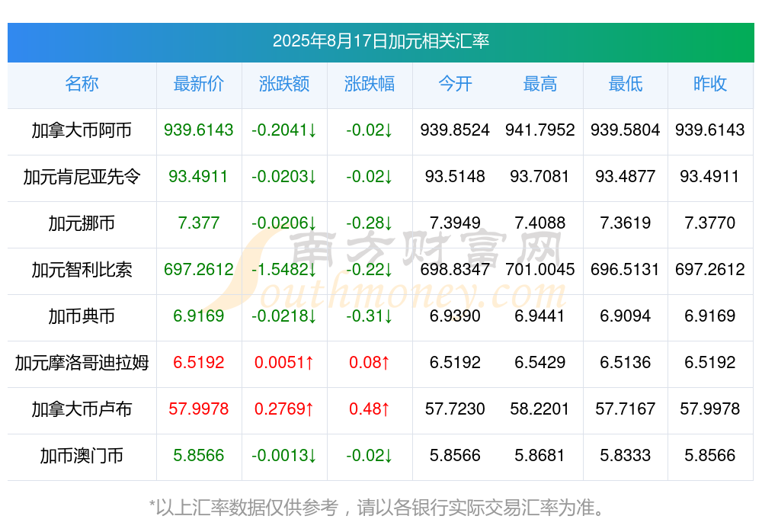The width and height of the screenshot is (762, 532).
Task: Select the rising change value 0.0051↑
Action: point(284,362)
